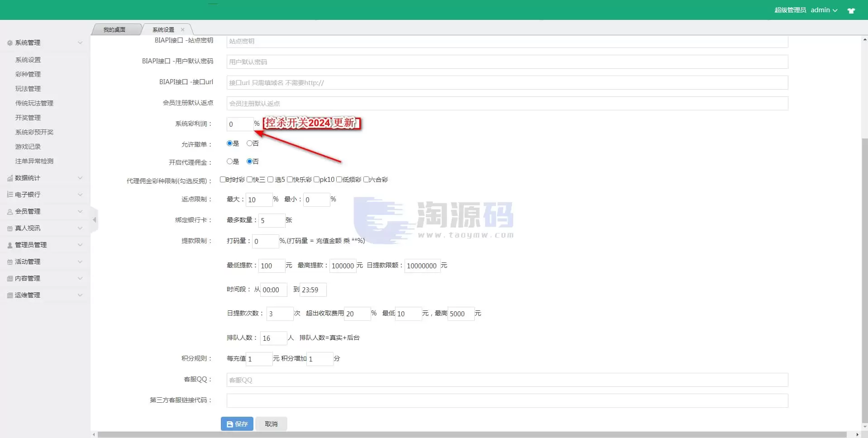Click the 电子银行 list icon
Screen dimensions: 868x438
click(10, 195)
